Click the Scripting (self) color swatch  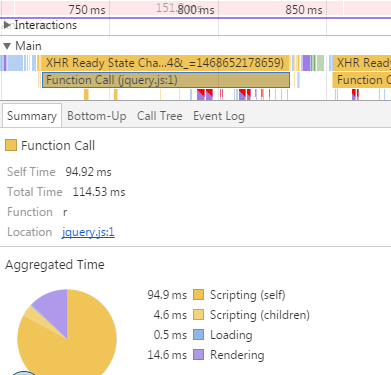[198, 295]
